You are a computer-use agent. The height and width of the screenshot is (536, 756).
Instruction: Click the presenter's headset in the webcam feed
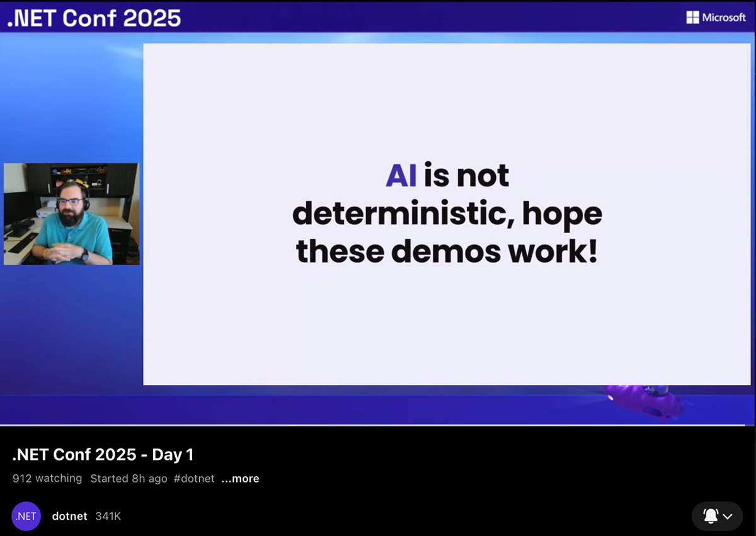pos(86,202)
